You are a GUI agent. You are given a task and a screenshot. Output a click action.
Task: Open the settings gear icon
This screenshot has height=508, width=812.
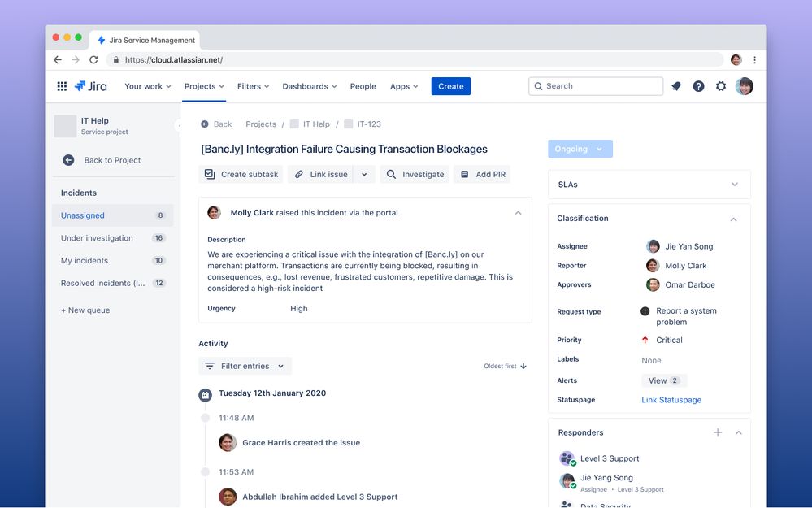tap(721, 86)
